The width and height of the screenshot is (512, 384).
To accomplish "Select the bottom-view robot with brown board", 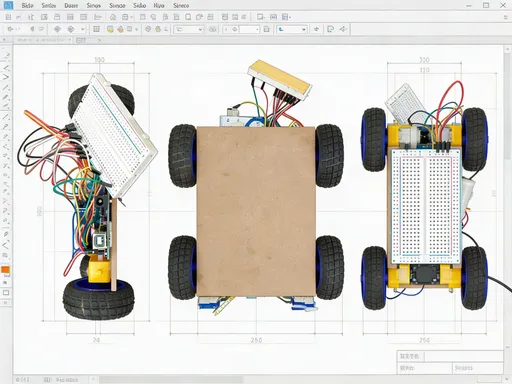I will [x=256, y=187].
